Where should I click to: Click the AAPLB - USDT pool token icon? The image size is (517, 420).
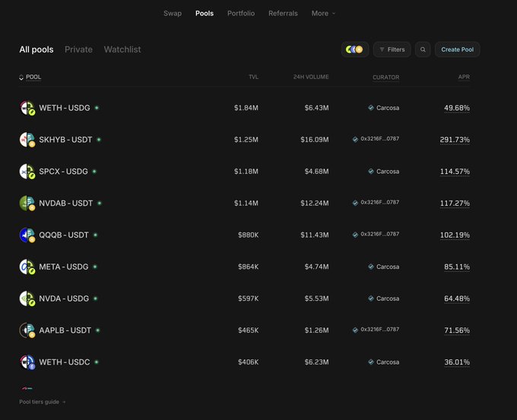(x=27, y=330)
